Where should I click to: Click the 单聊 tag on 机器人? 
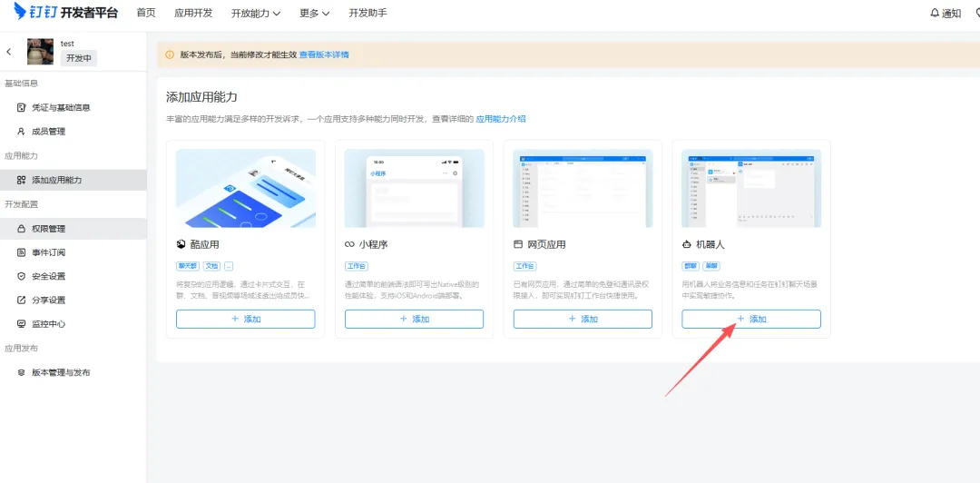(x=711, y=266)
